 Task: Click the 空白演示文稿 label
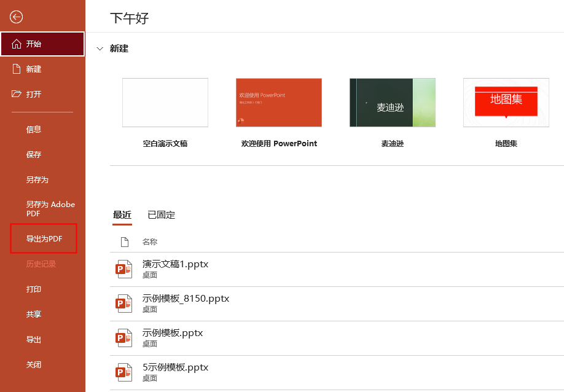[x=165, y=144]
